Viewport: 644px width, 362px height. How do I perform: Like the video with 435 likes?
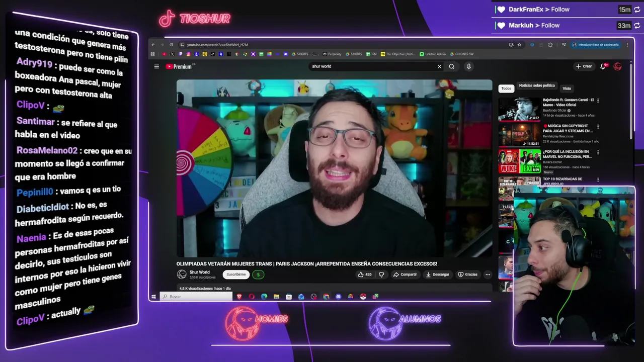pyautogui.click(x=365, y=275)
